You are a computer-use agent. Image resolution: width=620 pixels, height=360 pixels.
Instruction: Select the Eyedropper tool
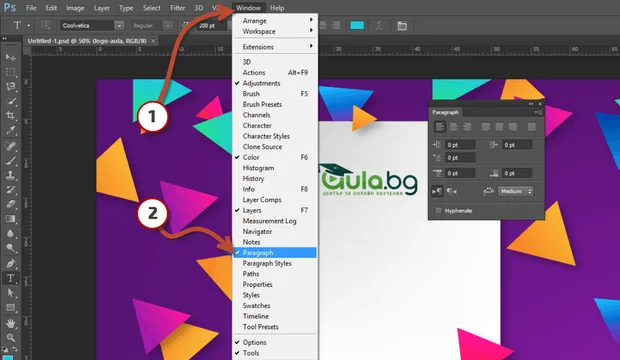11,130
